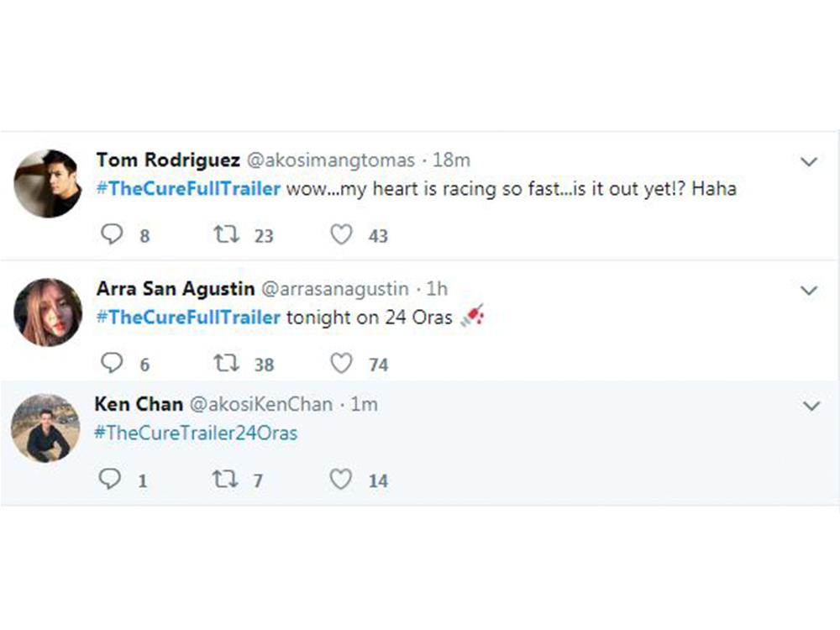Click the #TheCureTrailer24Oras hashtag
The height and width of the screenshot is (630, 840).
coord(196,433)
